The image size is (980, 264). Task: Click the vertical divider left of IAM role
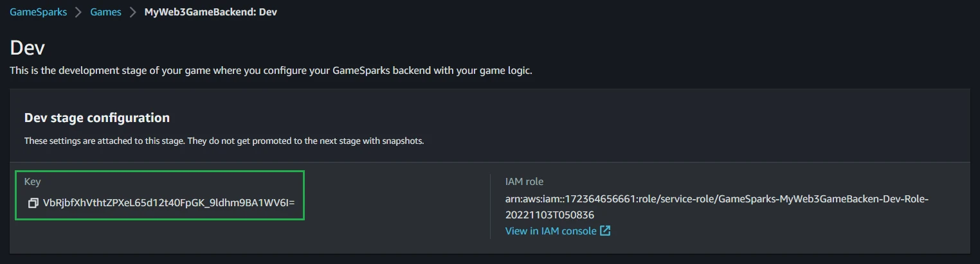point(490,206)
